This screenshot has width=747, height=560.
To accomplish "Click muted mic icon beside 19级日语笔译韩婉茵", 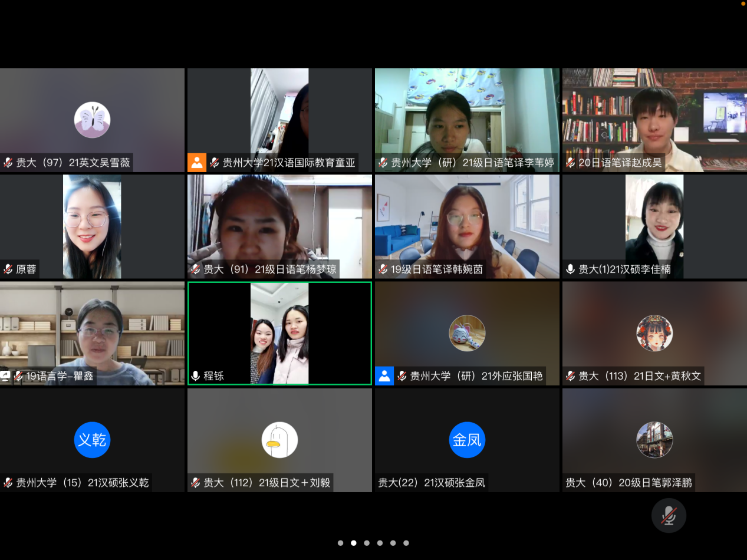I will tap(383, 269).
